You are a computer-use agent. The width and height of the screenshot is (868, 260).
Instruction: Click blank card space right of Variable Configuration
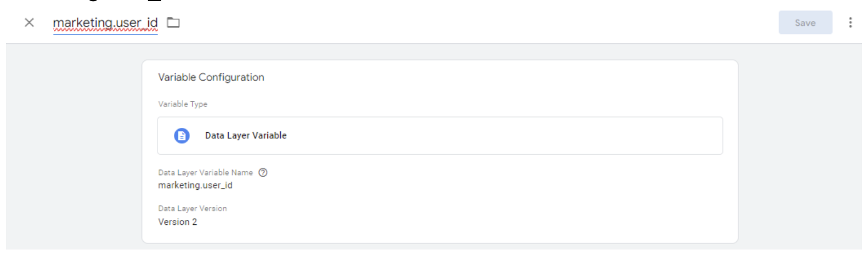494,77
